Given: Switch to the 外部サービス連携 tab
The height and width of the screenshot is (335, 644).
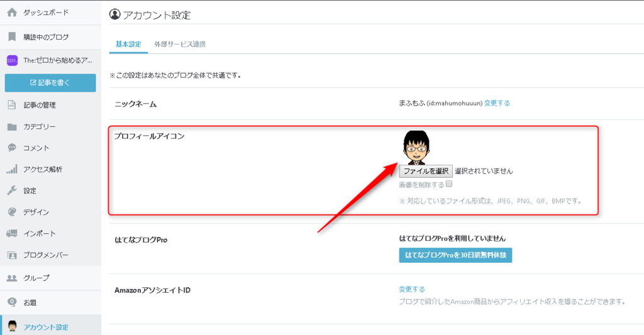Looking at the screenshot, I should (180, 45).
